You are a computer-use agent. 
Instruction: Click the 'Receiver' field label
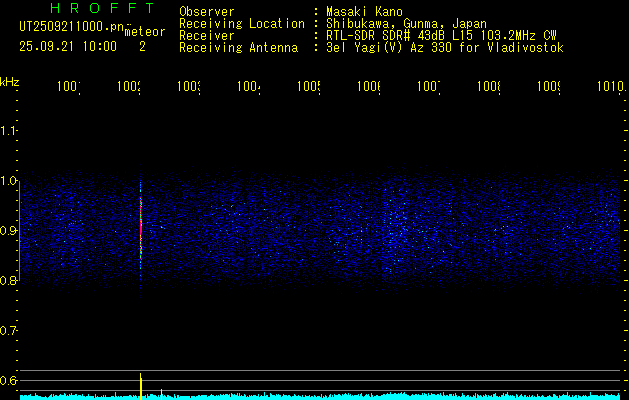point(207,36)
